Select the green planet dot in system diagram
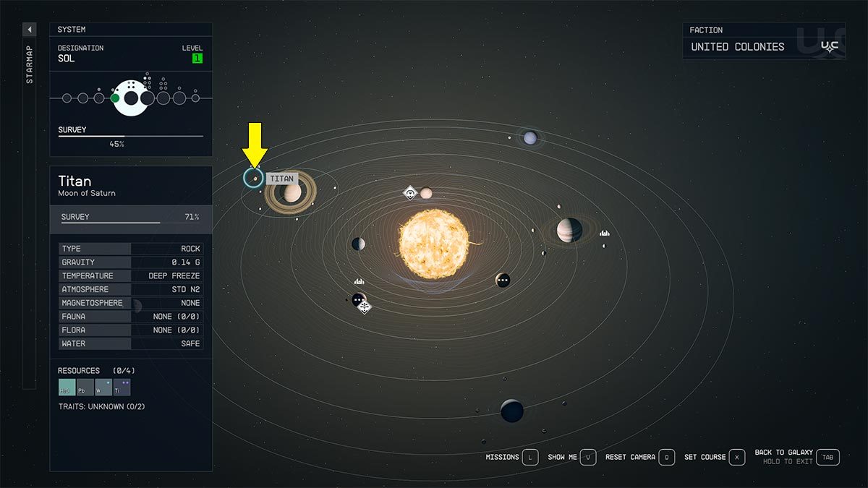The width and height of the screenshot is (868, 488). click(115, 98)
